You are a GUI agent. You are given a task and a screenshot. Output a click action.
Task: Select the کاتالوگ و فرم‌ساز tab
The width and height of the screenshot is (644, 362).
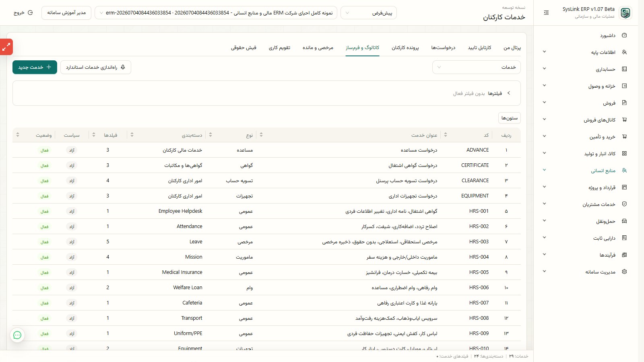[362, 47]
